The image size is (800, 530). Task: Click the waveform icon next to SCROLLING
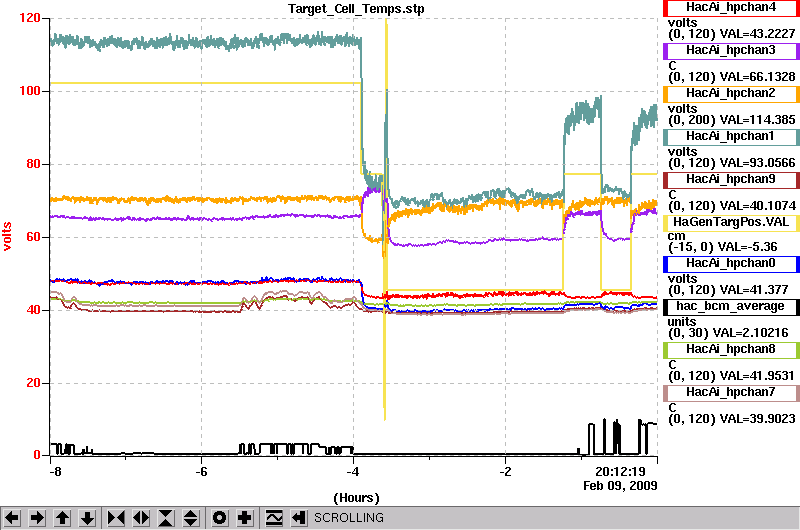[x=274, y=518]
